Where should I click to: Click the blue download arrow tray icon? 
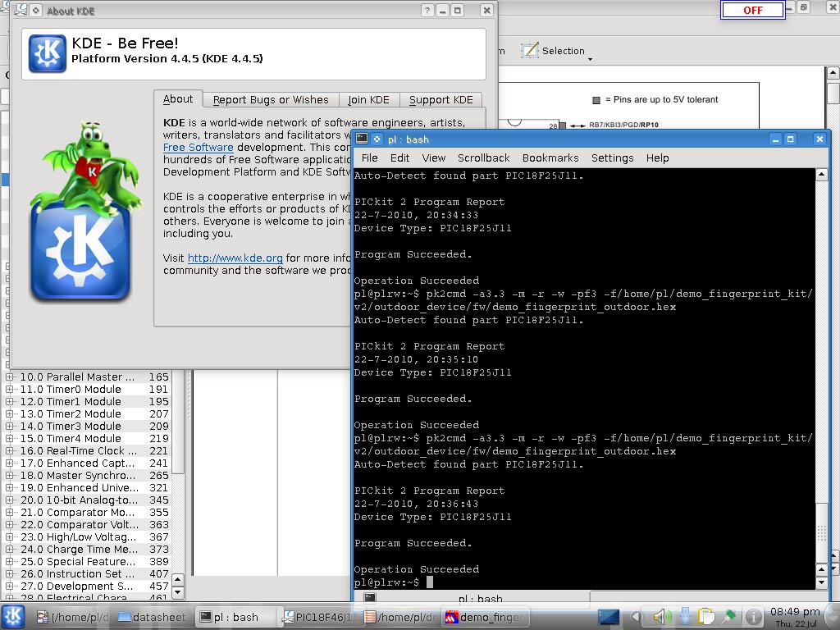click(686, 617)
